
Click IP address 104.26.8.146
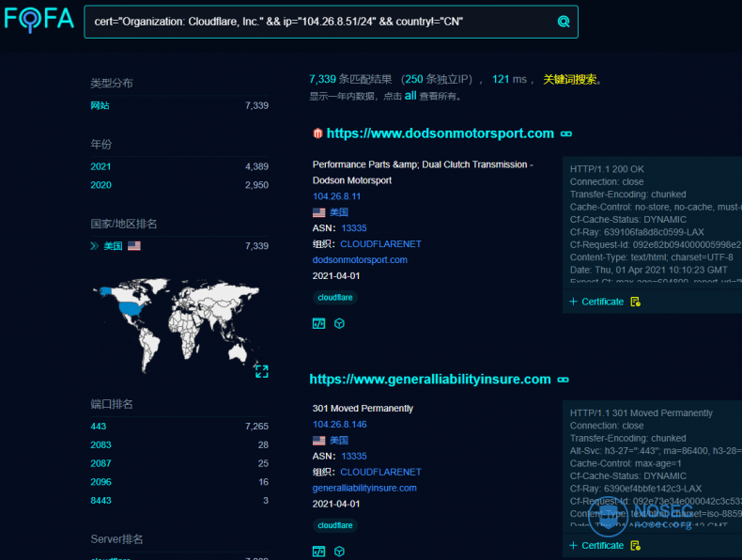[x=339, y=425]
